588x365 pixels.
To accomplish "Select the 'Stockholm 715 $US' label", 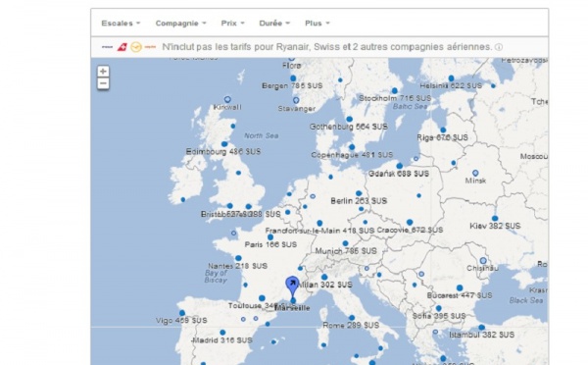I will (x=395, y=98).
